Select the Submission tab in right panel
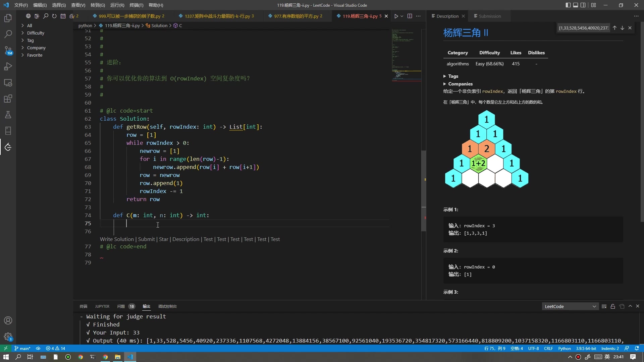This screenshot has width=644, height=362. [490, 16]
